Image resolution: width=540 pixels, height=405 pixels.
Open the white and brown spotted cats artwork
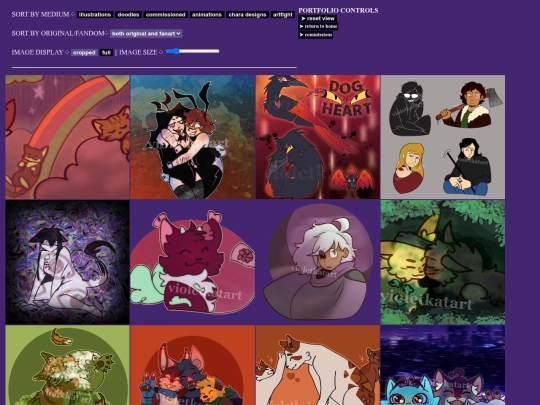(318, 365)
